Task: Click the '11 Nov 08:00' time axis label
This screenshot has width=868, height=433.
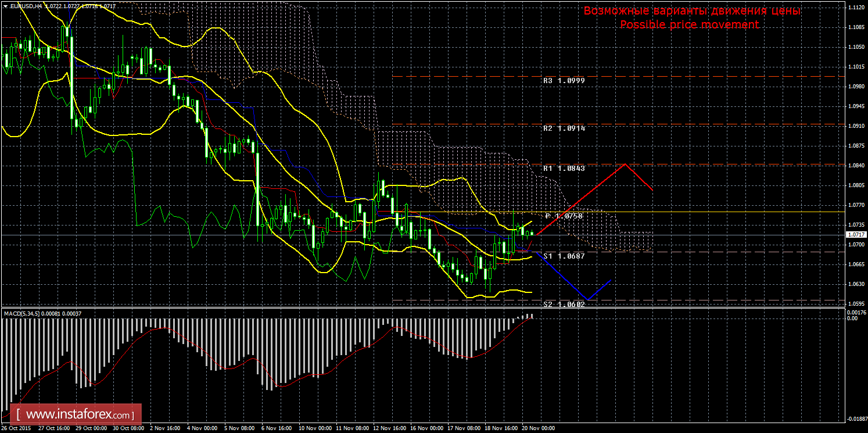Action: (352, 428)
